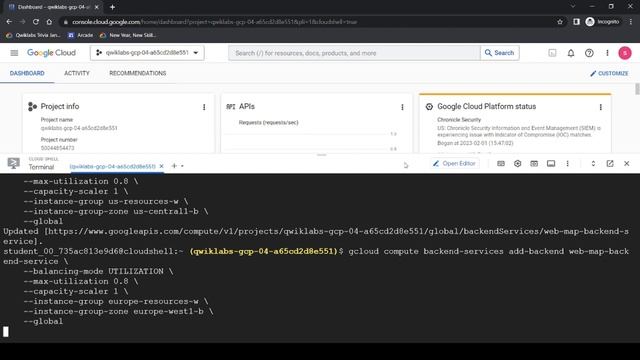Screen dimensions: 640x360
Task: Open the New Year, New Skill bookmark
Action: (128, 36)
